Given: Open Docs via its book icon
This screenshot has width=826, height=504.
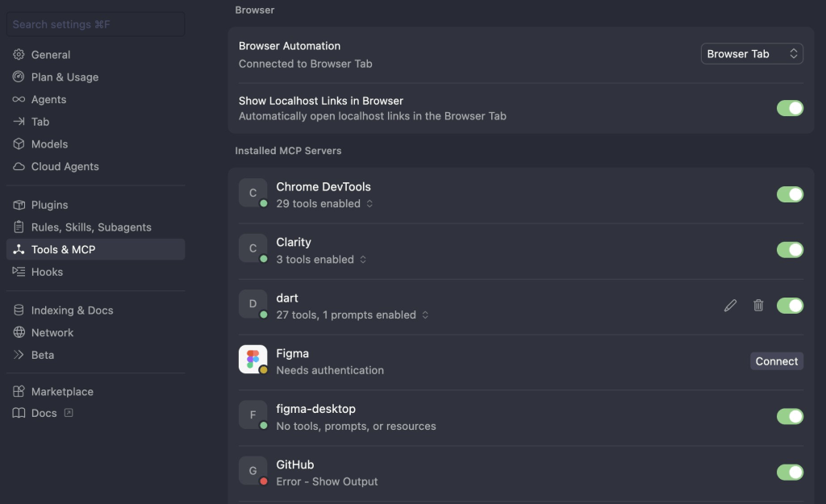Looking at the screenshot, I should 19,414.
